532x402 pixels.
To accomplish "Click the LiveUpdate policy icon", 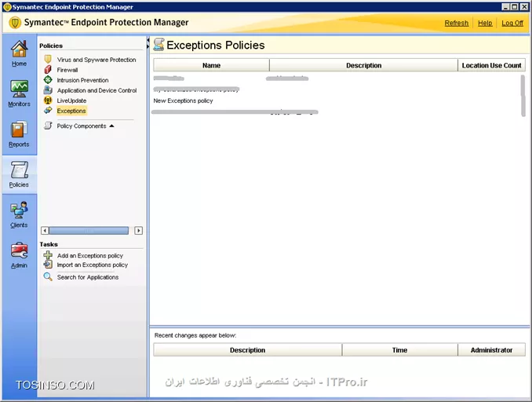I will pos(48,100).
